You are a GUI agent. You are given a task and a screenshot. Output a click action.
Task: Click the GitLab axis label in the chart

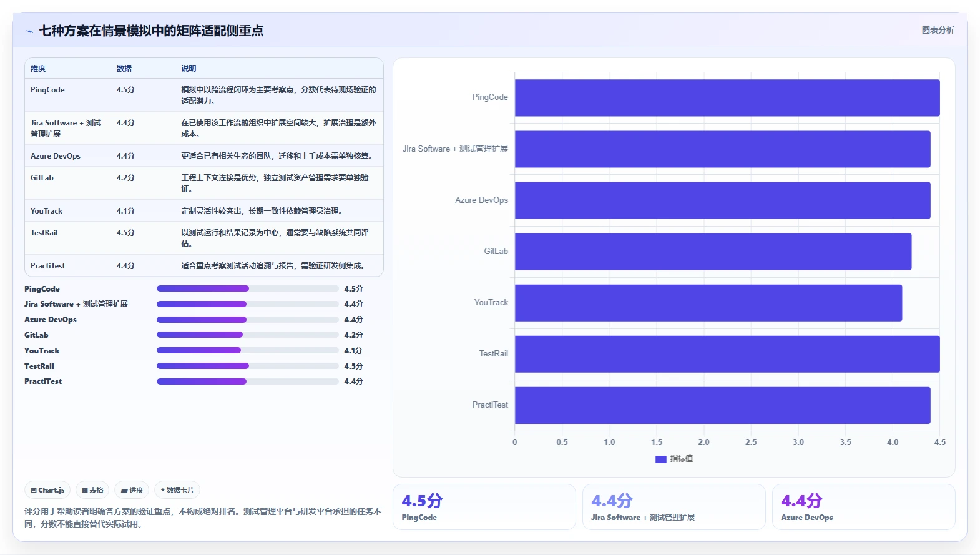tap(496, 251)
